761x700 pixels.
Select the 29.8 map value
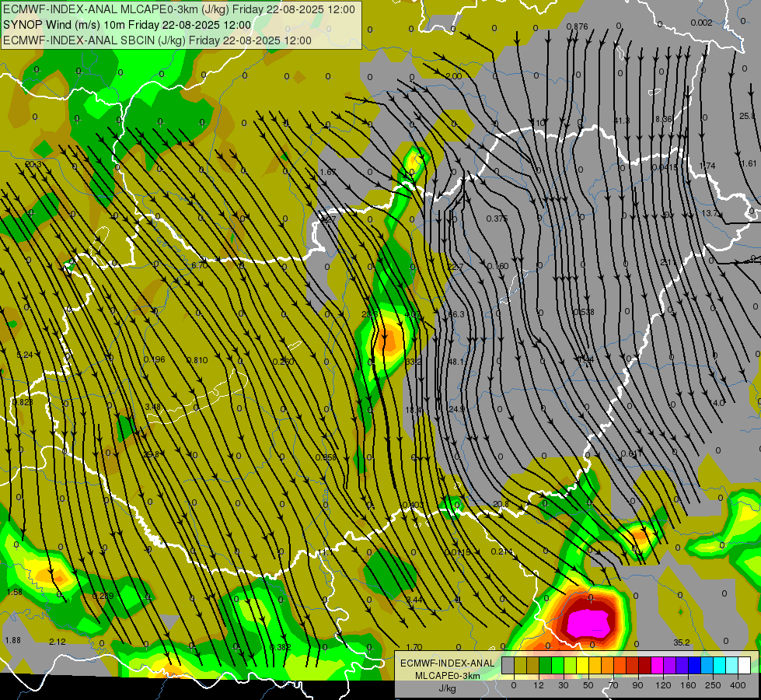(151, 455)
